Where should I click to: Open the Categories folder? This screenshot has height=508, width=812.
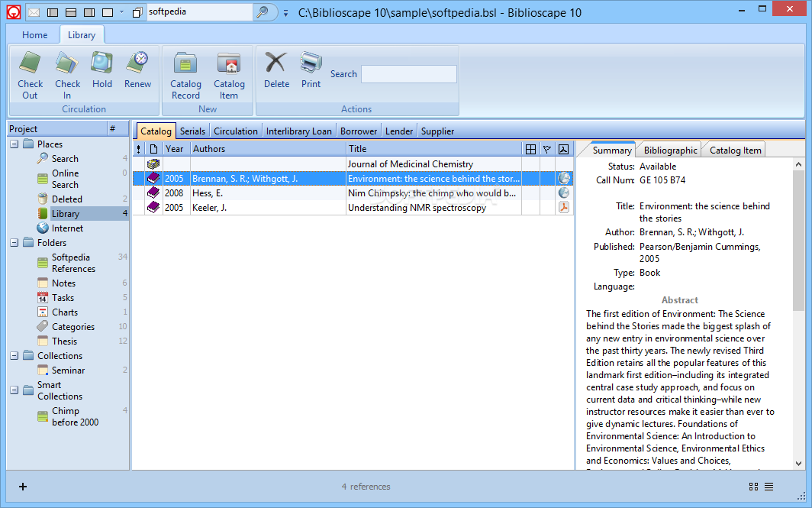pyautogui.click(x=73, y=327)
